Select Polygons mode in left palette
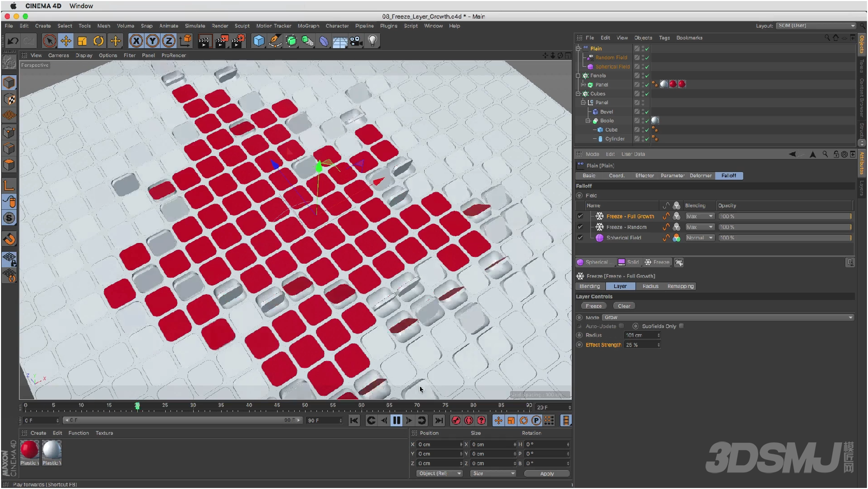This screenshot has width=868, height=489. [9, 165]
